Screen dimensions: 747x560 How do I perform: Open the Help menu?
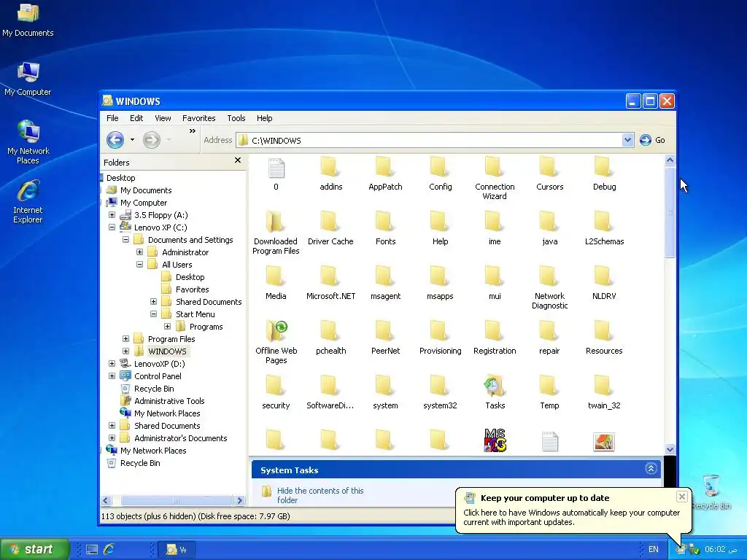(x=264, y=118)
